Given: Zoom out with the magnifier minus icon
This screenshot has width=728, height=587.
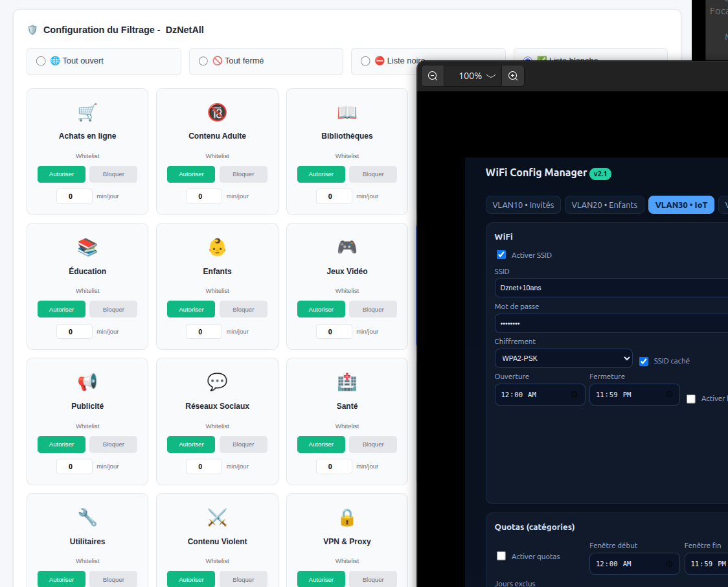Looking at the screenshot, I should 433,76.
